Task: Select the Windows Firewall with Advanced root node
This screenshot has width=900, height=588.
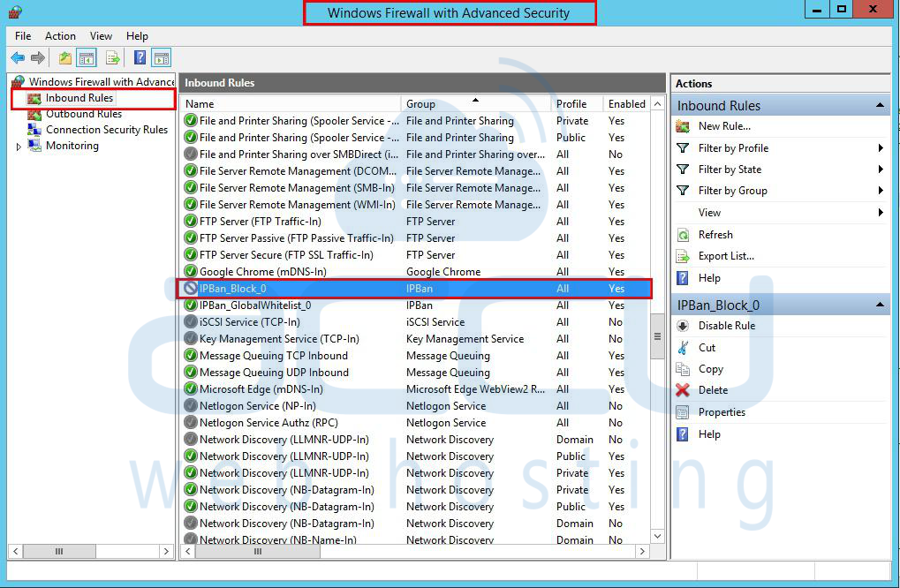Action: (x=102, y=82)
